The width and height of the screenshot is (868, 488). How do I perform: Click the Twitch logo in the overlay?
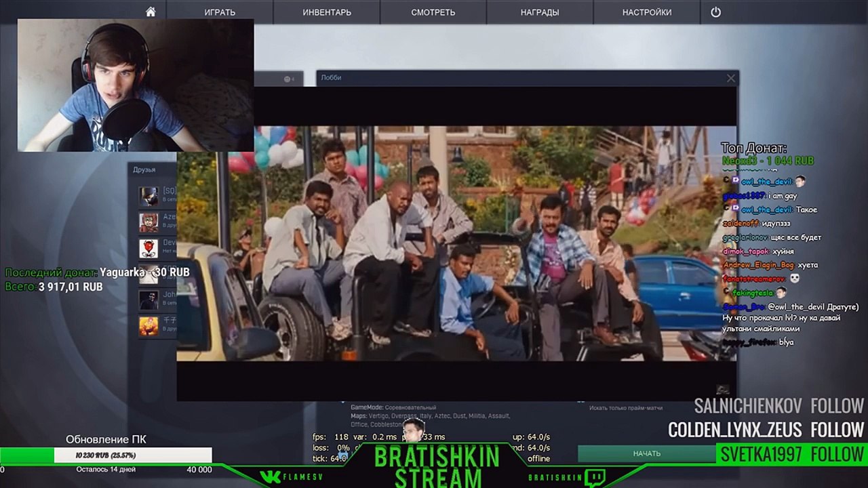(595, 478)
